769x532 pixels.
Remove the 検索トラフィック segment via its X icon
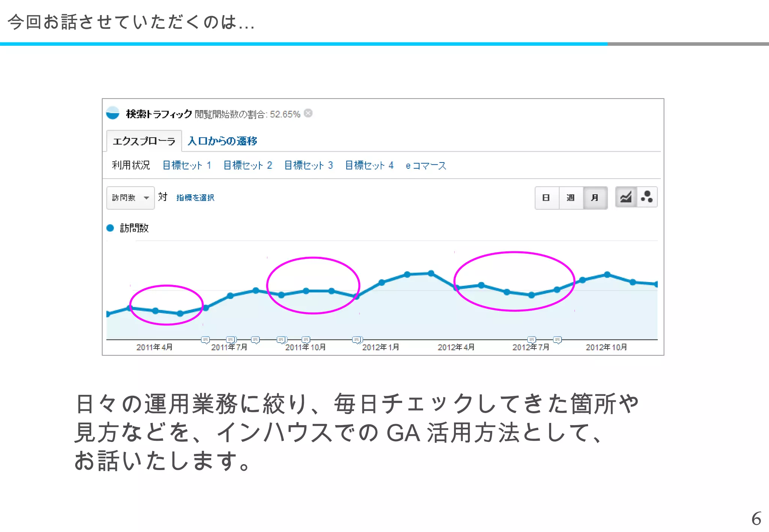point(308,113)
